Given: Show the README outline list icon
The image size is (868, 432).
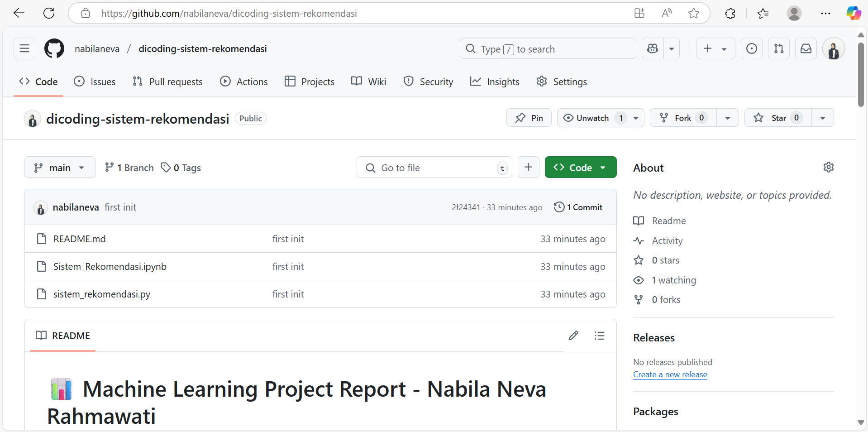Looking at the screenshot, I should (x=600, y=336).
